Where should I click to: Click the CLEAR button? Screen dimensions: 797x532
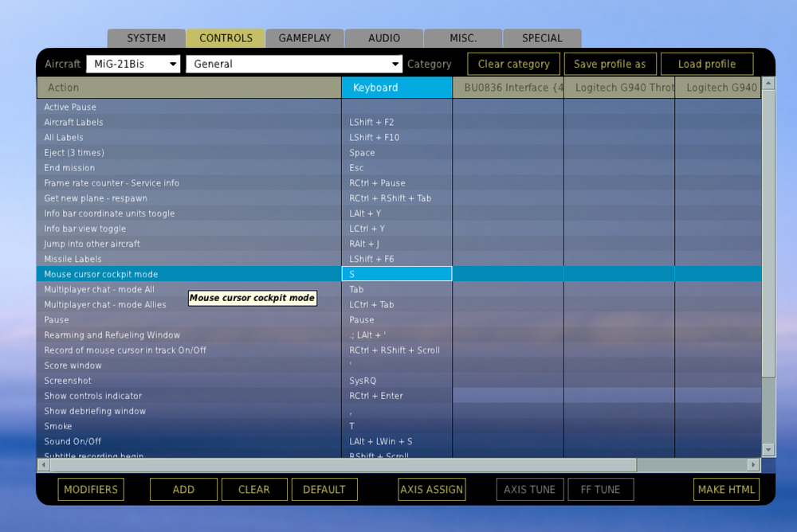(254, 489)
